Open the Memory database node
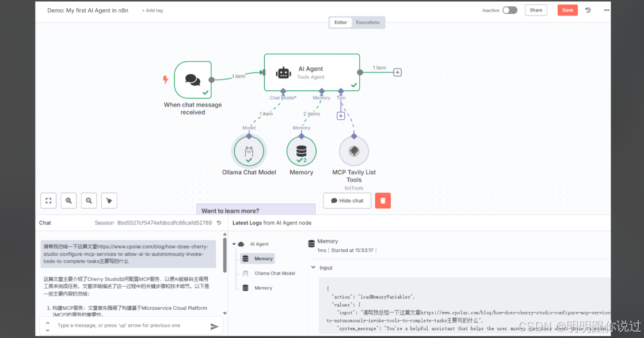The image size is (644, 338). click(x=302, y=151)
